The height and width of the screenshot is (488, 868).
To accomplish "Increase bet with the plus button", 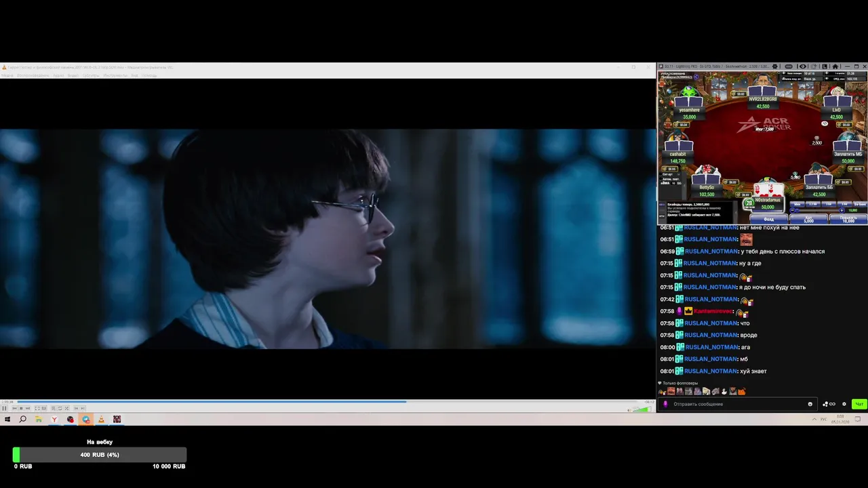I will [842, 210].
